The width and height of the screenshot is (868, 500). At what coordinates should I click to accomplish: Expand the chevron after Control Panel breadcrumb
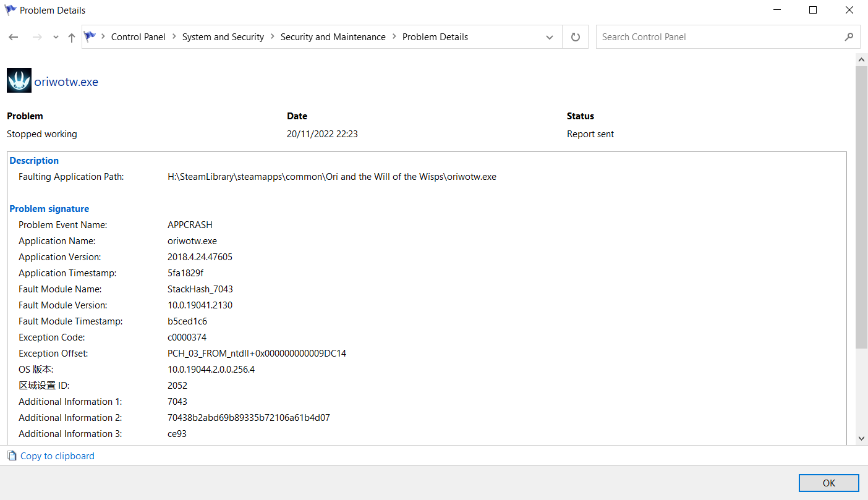(174, 37)
